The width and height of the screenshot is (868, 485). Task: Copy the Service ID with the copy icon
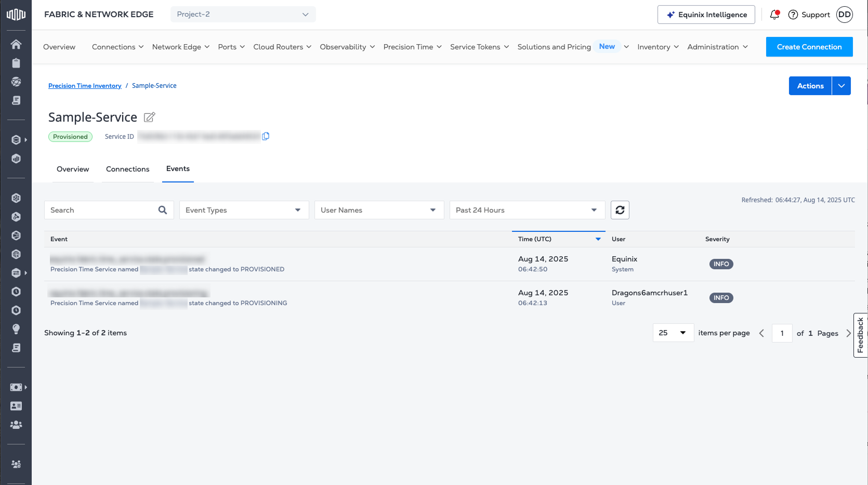266,136
